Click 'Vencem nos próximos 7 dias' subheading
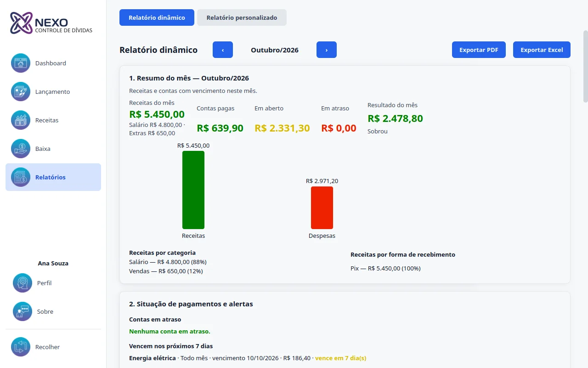The height and width of the screenshot is (368, 588). (x=171, y=346)
